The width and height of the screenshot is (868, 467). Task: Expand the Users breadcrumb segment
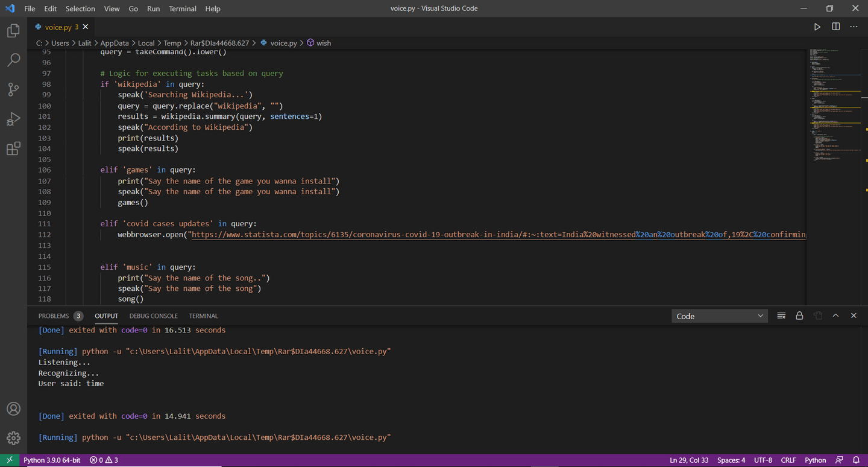[x=60, y=43]
